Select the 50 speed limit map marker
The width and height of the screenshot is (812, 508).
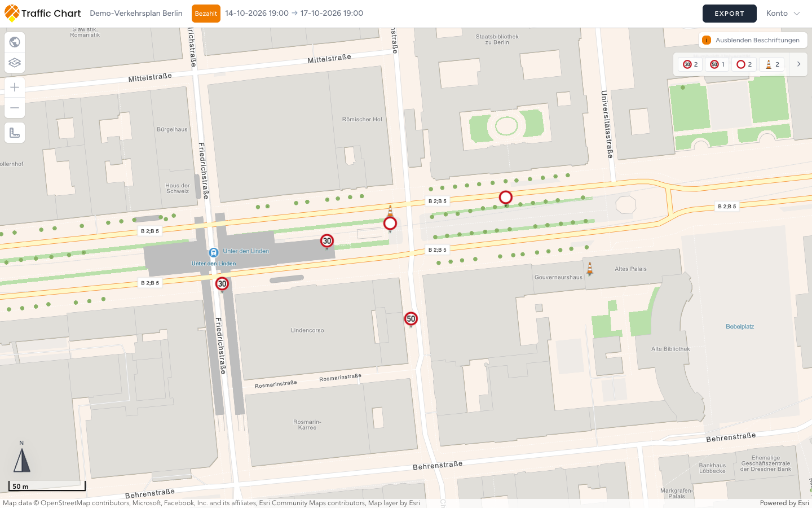(411, 319)
